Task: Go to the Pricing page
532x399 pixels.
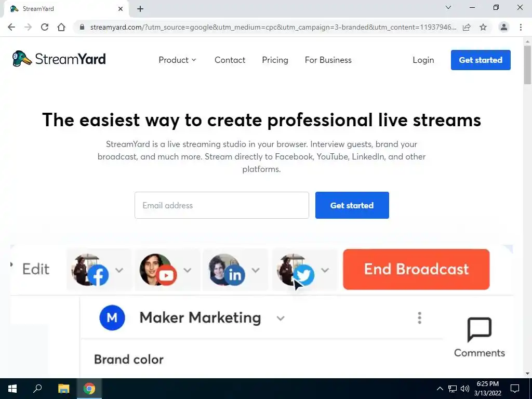Action: click(x=275, y=60)
